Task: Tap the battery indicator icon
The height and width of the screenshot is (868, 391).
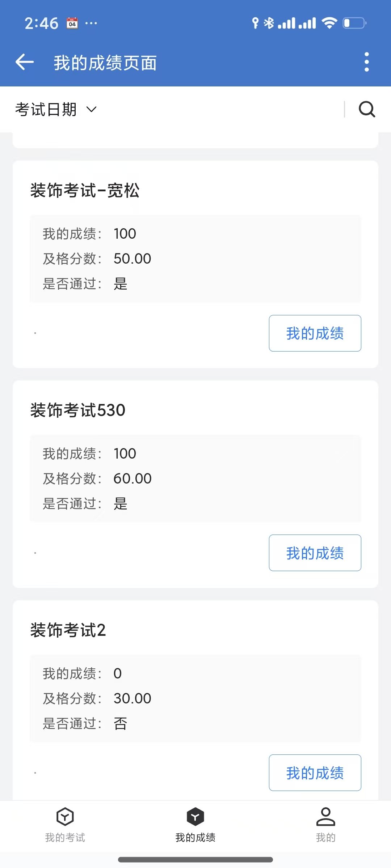Action: tap(354, 23)
